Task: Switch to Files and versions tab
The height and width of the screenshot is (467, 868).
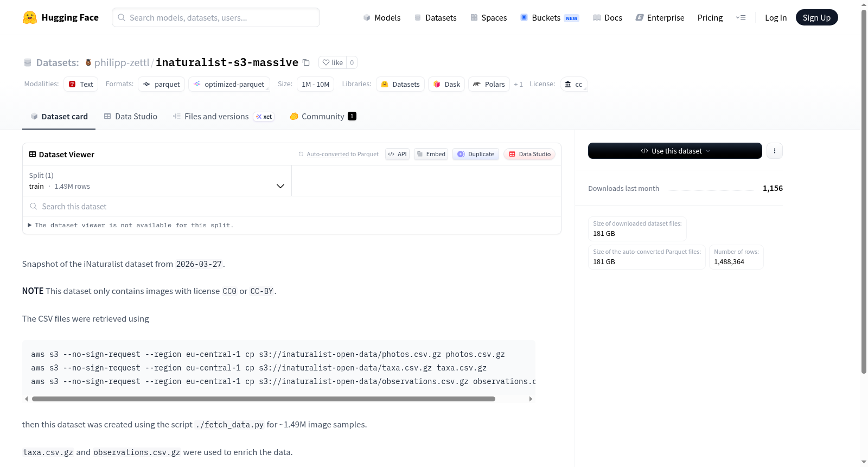Action: tap(224, 116)
